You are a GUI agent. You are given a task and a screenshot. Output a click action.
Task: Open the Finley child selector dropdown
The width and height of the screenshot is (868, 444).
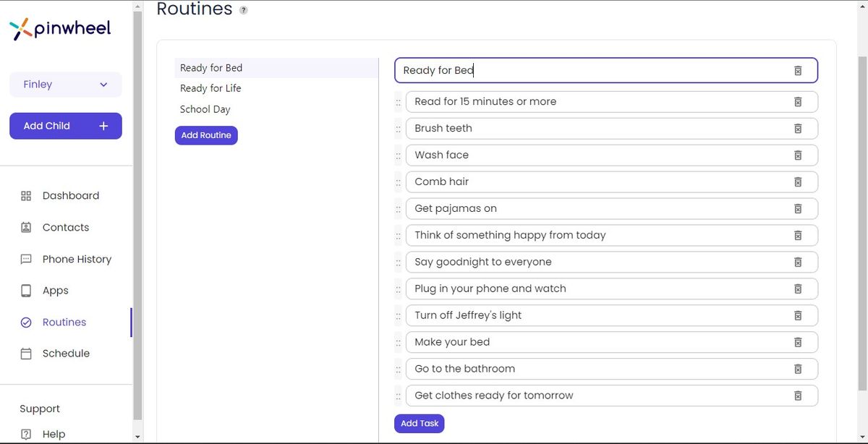tap(66, 85)
